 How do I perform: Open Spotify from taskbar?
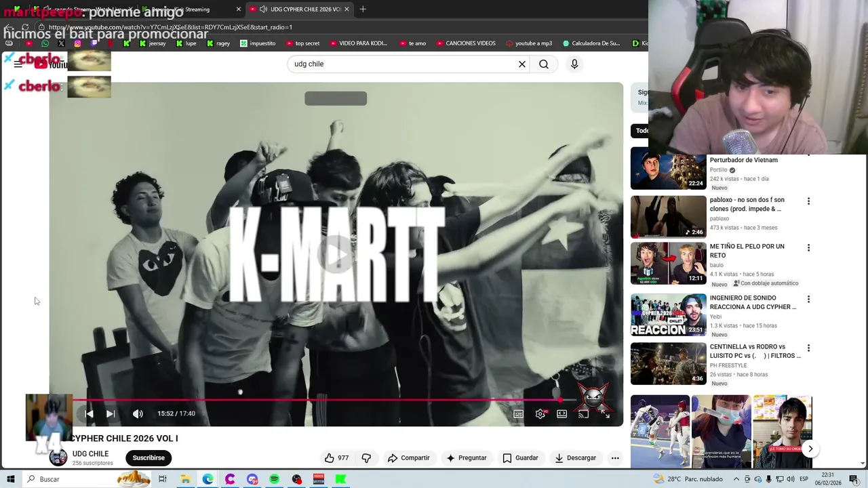275,479
